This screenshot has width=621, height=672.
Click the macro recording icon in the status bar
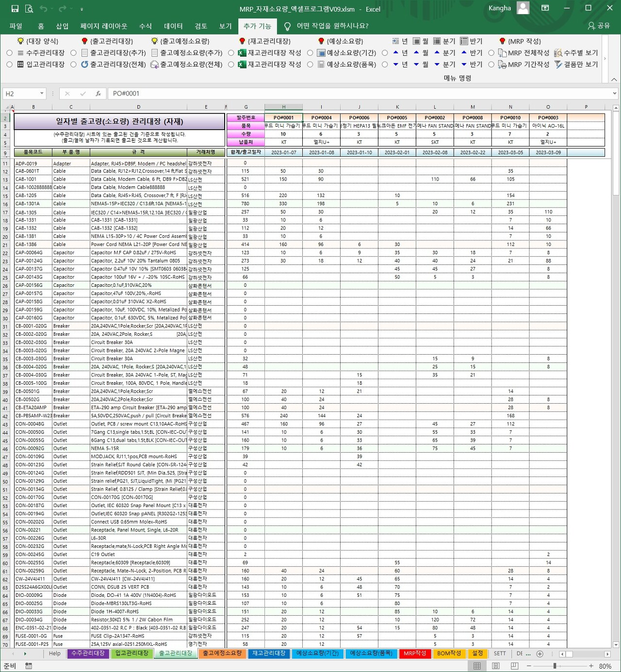coord(29,666)
